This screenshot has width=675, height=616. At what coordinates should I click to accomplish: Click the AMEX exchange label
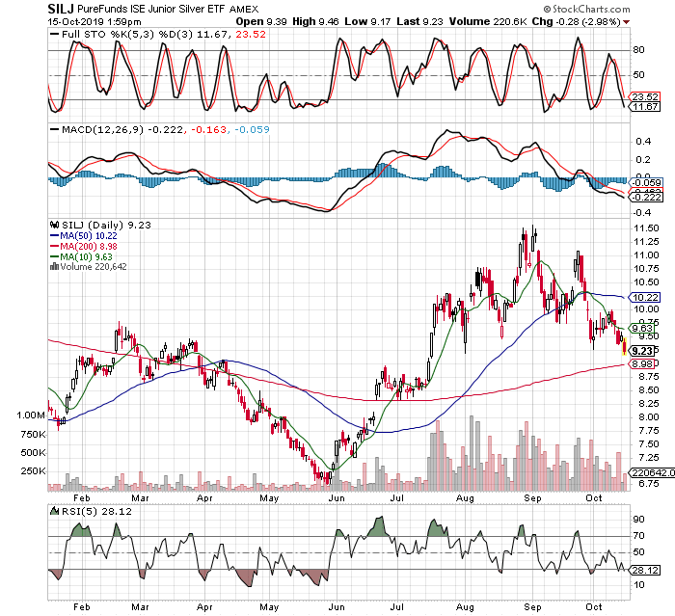pyautogui.click(x=244, y=9)
